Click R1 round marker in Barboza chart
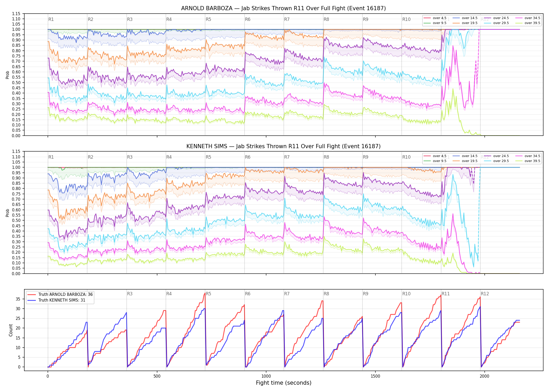Screen dimensions: 549x392 click(x=51, y=19)
